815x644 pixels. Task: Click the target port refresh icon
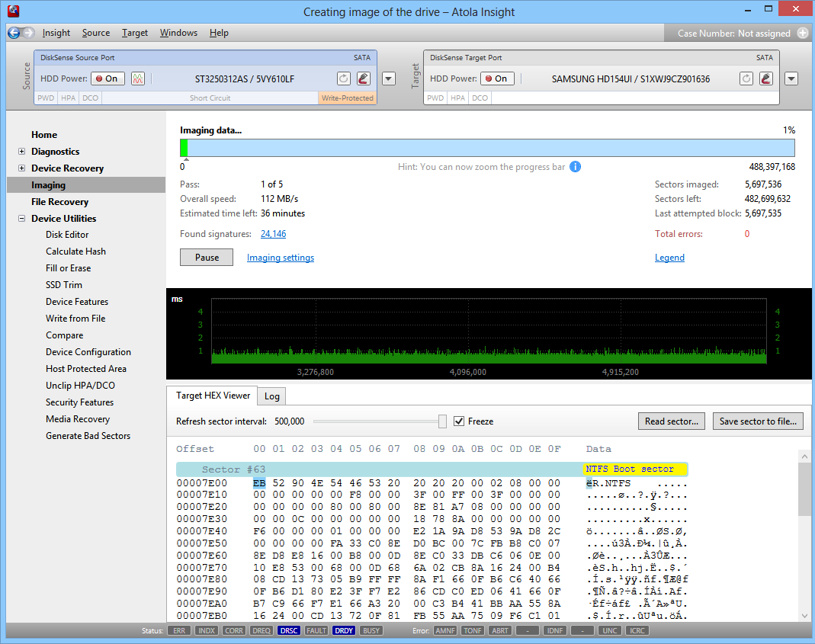746,78
